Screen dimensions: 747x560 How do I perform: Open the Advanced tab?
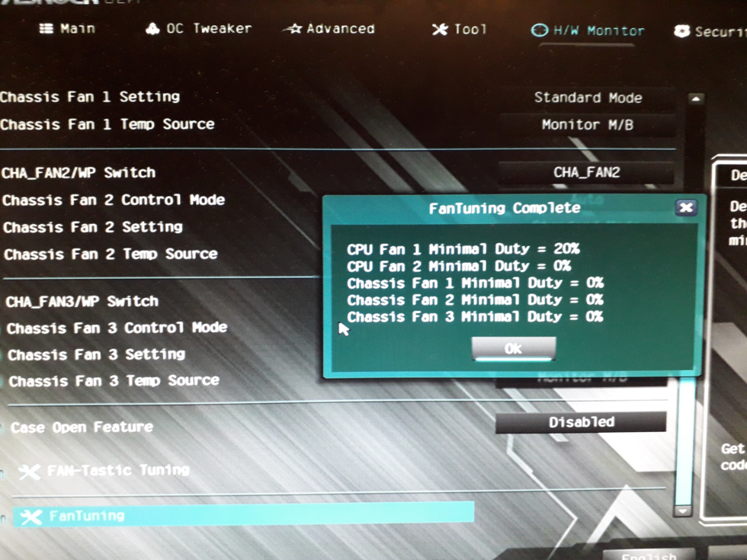point(339,30)
